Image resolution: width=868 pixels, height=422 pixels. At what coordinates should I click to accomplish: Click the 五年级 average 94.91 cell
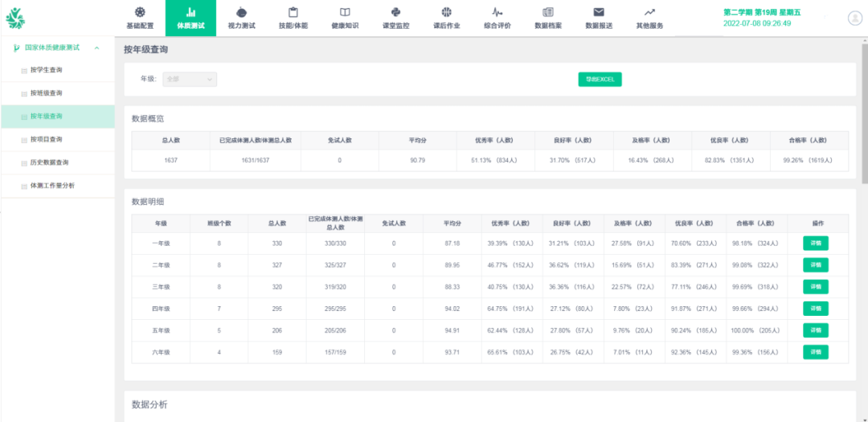tap(452, 330)
